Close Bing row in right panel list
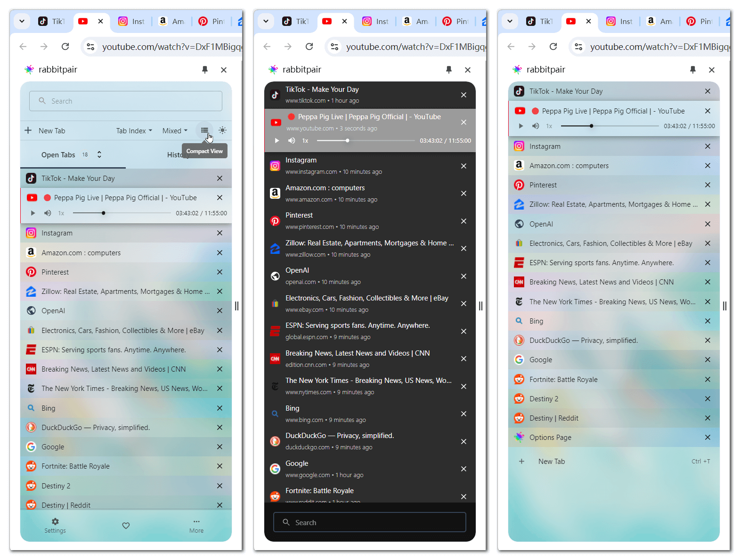Viewport: 740px width, 560px height. tap(707, 321)
